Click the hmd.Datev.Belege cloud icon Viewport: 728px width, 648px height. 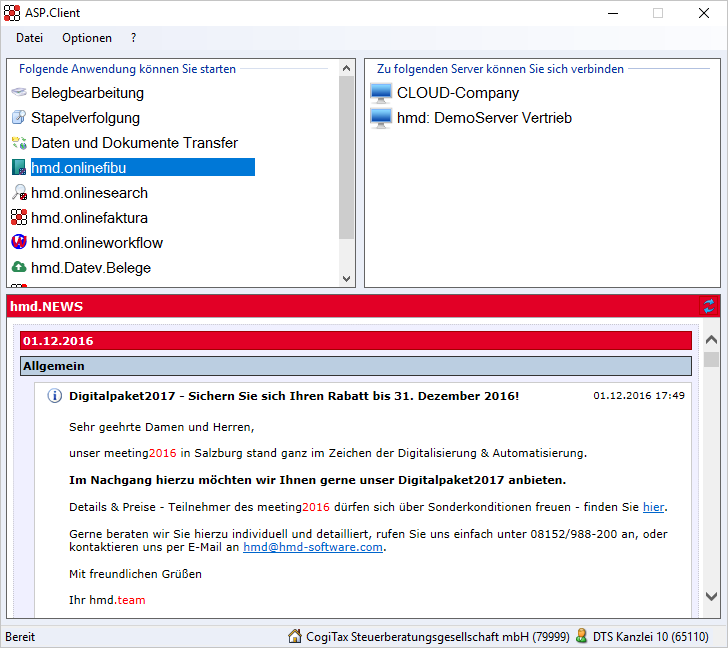[19, 267]
